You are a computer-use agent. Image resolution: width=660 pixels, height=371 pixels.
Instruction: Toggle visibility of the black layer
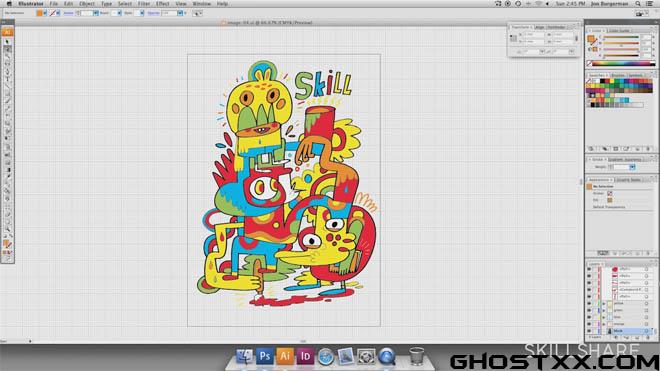point(589,331)
